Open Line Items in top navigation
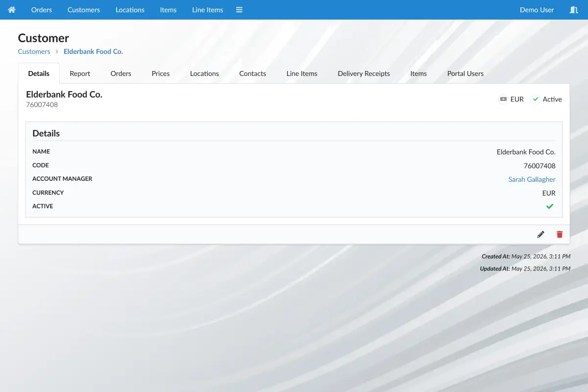This screenshot has height=392, width=588. click(x=208, y=10)
